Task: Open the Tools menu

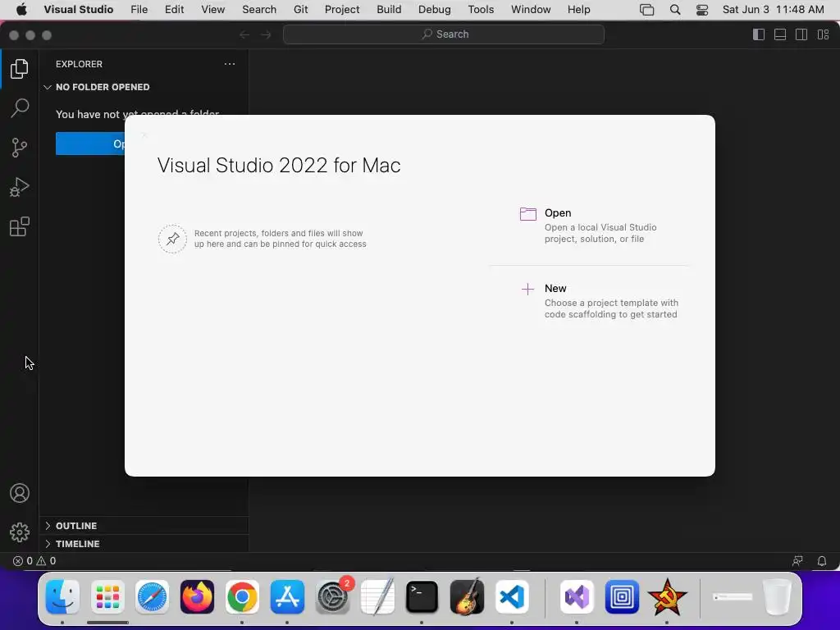Action: point(481,10)
